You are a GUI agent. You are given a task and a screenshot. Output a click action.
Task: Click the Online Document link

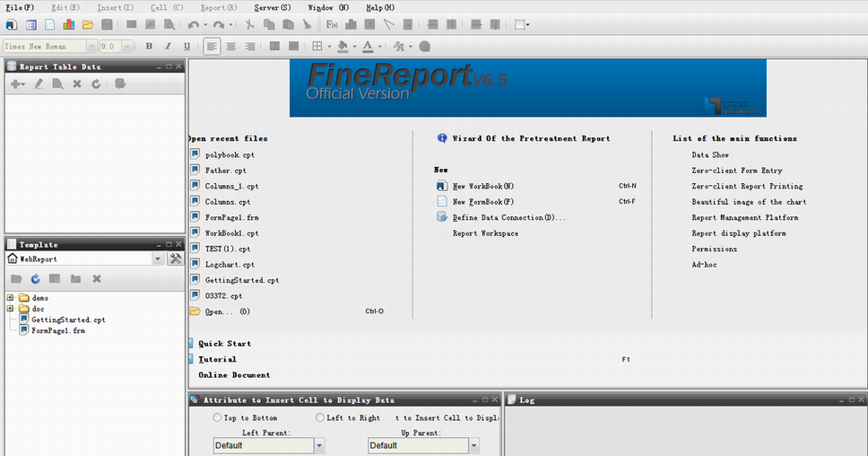click(x=234, y=374)
